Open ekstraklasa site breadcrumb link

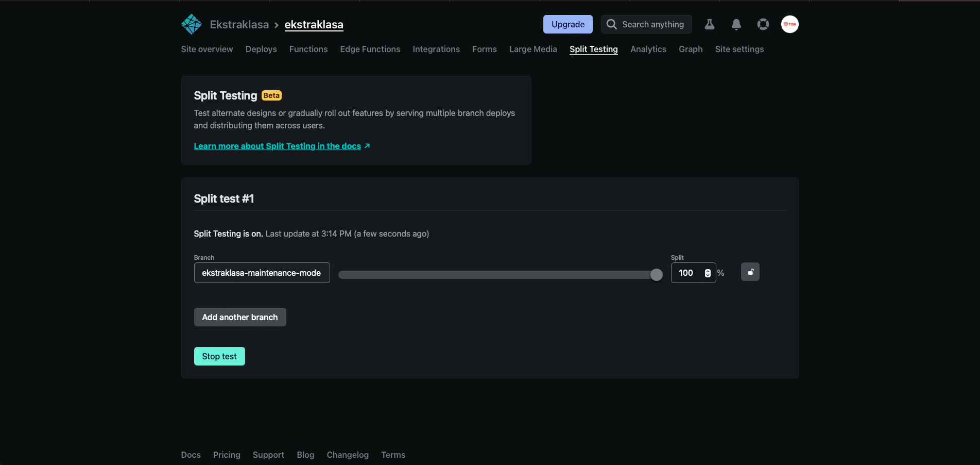tap(314, 24)
